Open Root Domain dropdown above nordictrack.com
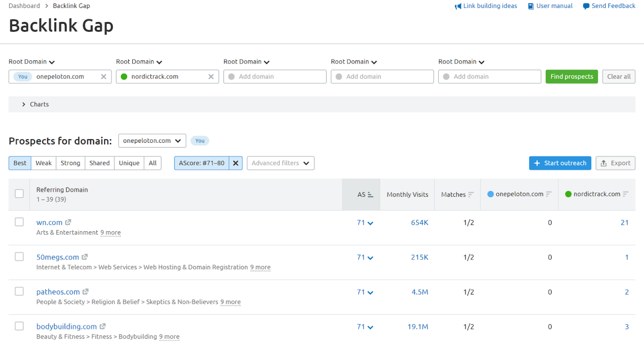The height and width of the screenshot is (346, 644). [139, 62]
